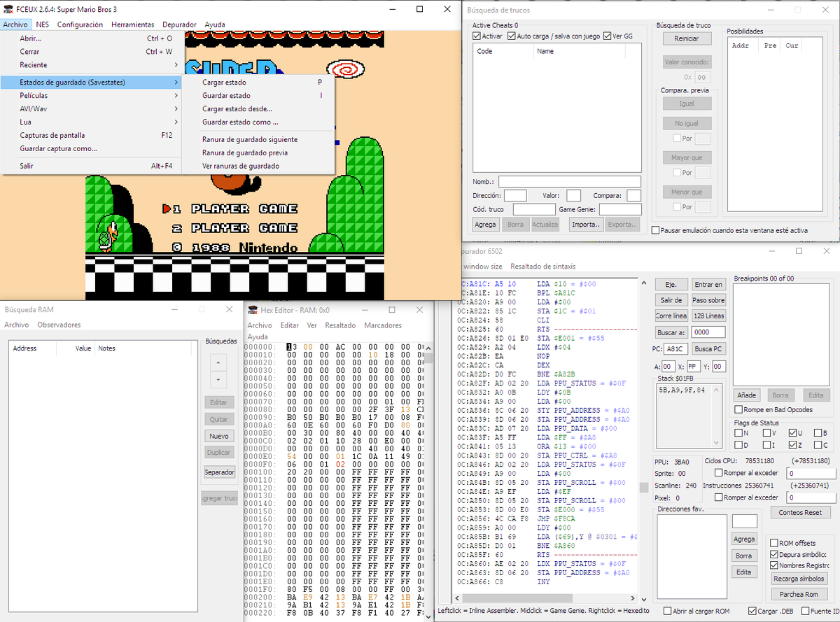Image resolution: width=840 pixels, height=622 pixels.
Task: Open Resaltado de sintaxis in the debugger
Action: pyautogui.click(x=542, y=267)
